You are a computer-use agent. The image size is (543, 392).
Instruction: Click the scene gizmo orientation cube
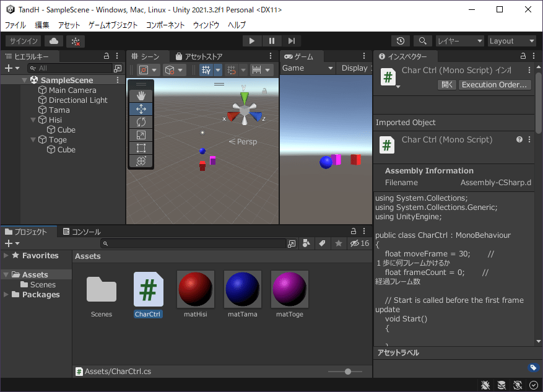click(x=245, y=110)
